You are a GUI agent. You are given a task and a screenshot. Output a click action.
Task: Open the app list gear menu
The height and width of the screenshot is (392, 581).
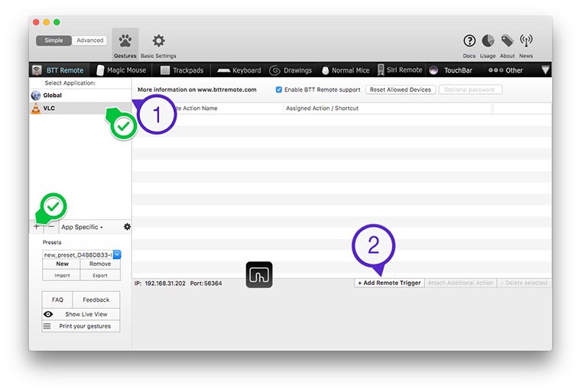click(127, 227)
